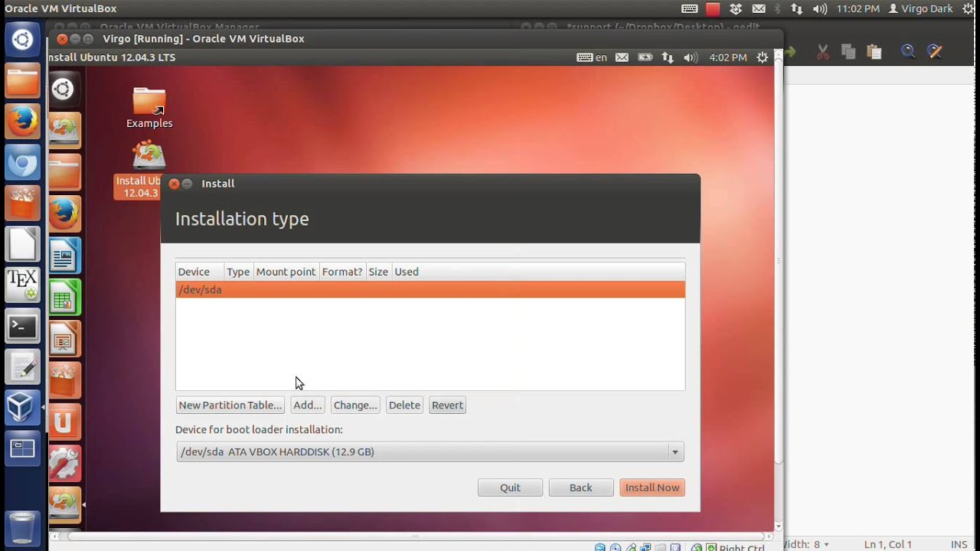The height and width of the screenshot is (551, 980).
Task: Click Find and Replace icon in gedit toolbar
Action: (934, 52)
